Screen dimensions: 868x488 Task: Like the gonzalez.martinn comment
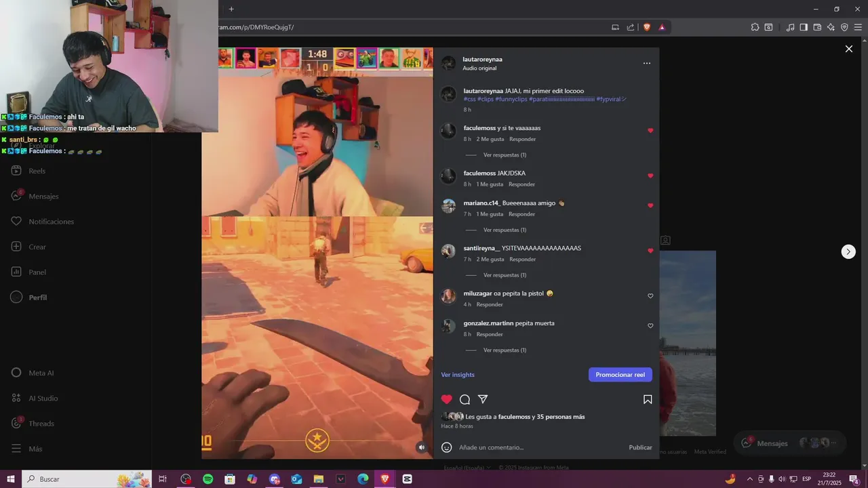[x=650, y=326]
